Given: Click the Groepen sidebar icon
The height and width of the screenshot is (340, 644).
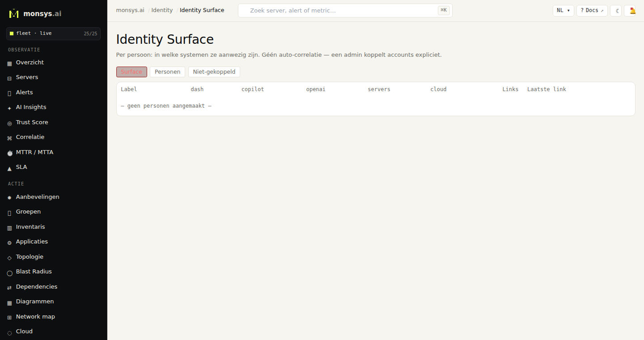Looking at the screenshot, I should (9, 213).
